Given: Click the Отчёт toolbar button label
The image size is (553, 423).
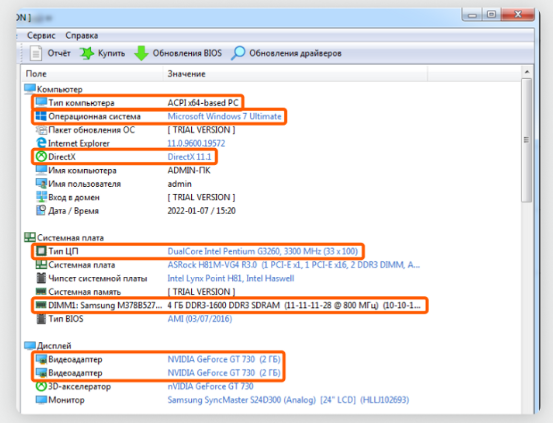Looking at the screenshot, I should click(59, 53).
